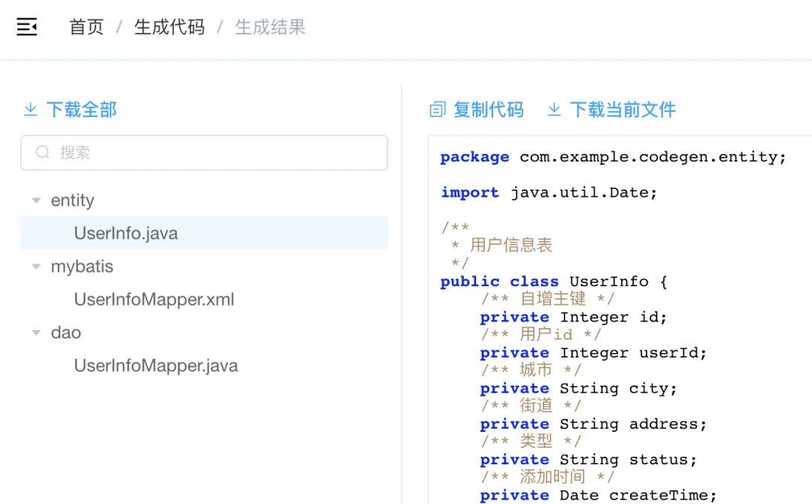Collapse the dao folder
Viewport: 812px width, 504px height.
35,332
